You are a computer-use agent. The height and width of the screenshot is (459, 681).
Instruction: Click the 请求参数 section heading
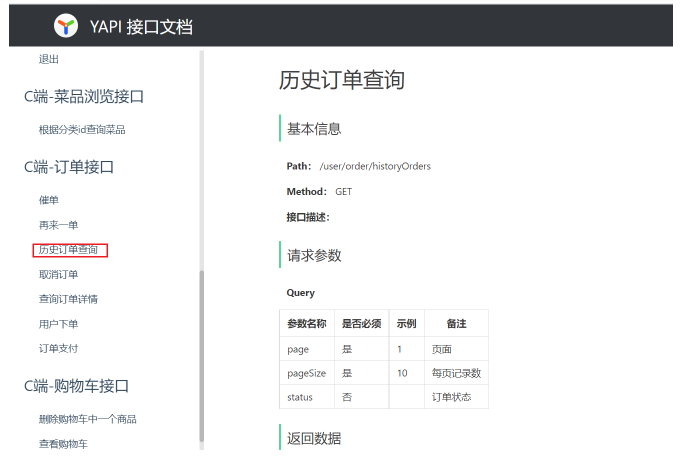[314, 255]
